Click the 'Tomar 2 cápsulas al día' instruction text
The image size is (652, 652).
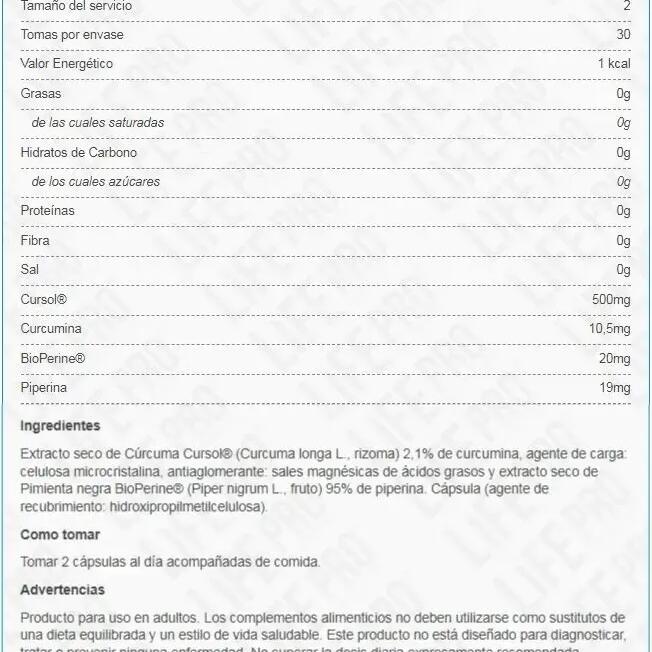[x=170, y=562]
